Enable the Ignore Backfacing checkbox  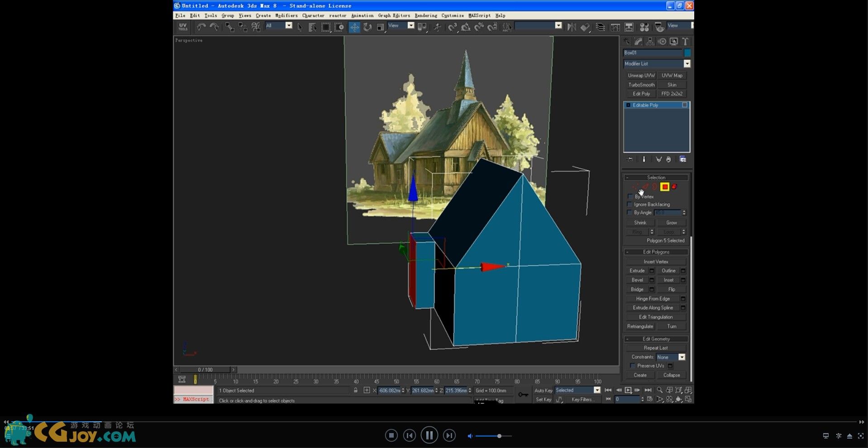pos(630,204)
